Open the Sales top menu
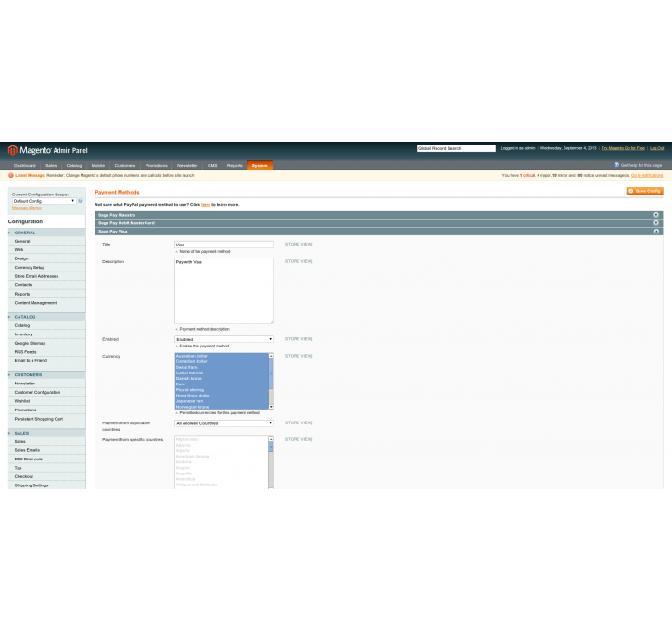The height and width of the screenshot is (630, 672). 51,165
